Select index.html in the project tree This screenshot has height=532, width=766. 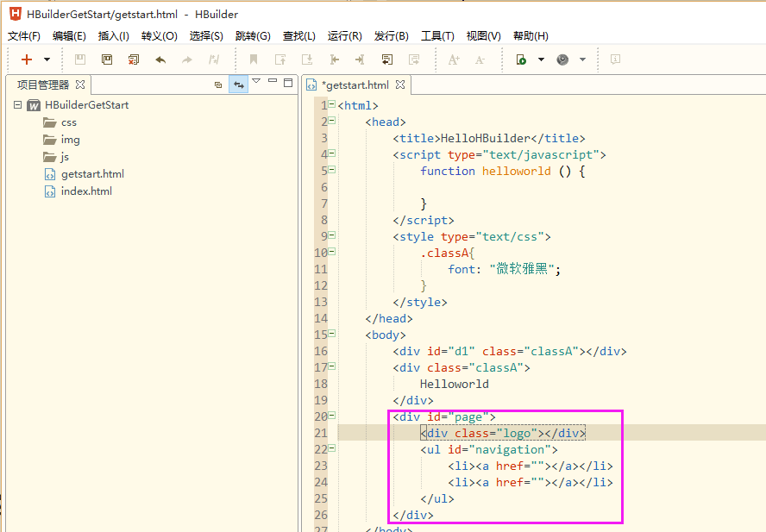(86, 191)
